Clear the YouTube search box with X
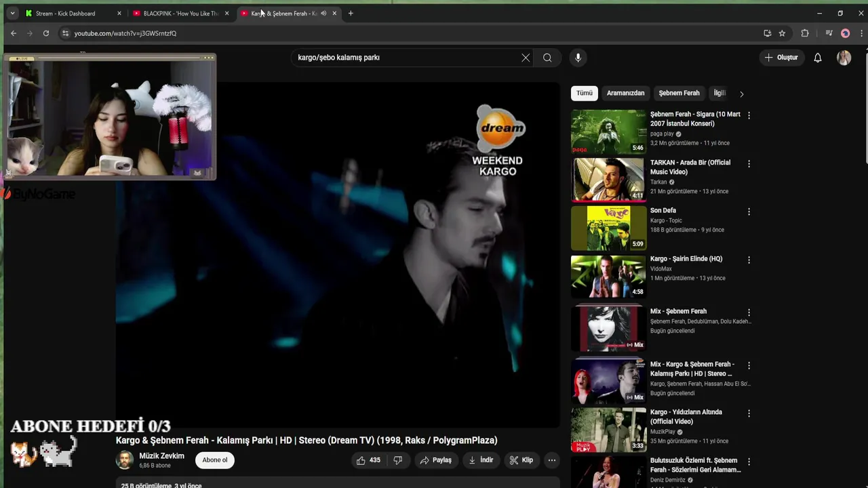This screenshot has width=868, height=488. (526, 58)
